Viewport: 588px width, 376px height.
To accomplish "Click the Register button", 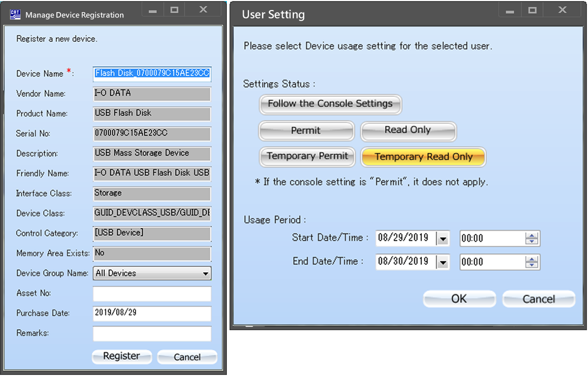I will 122,357.
